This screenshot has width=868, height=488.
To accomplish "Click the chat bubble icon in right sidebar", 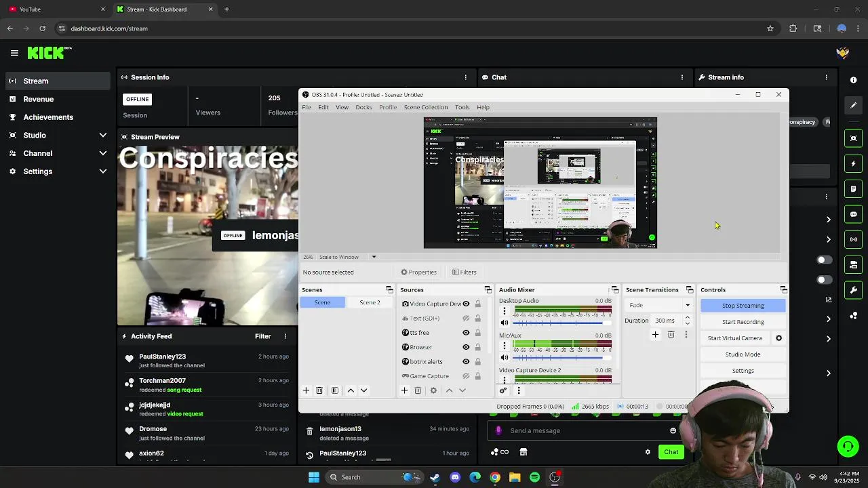I will [853, 214].
